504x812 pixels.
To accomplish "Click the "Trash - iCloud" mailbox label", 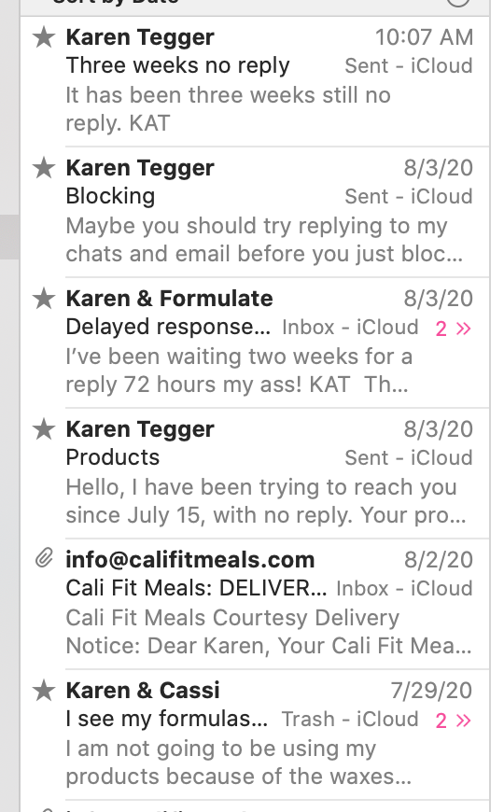I will click(x=350, y=720).
